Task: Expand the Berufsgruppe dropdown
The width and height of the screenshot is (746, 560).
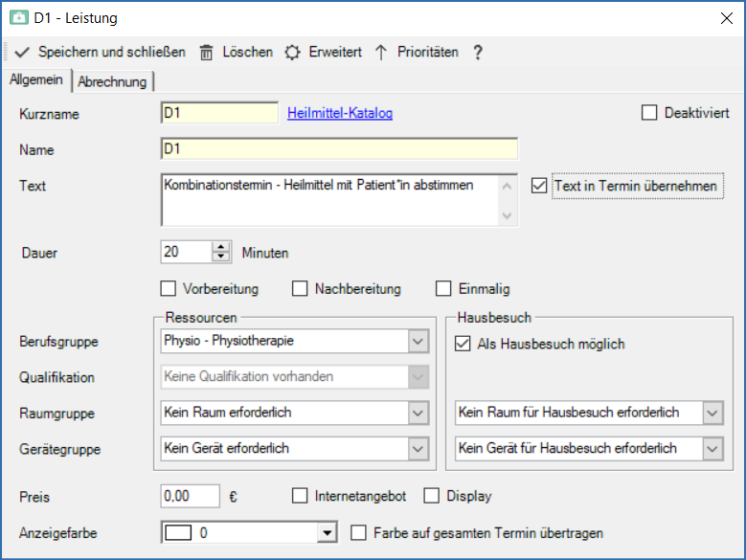Action: [417, 341]
